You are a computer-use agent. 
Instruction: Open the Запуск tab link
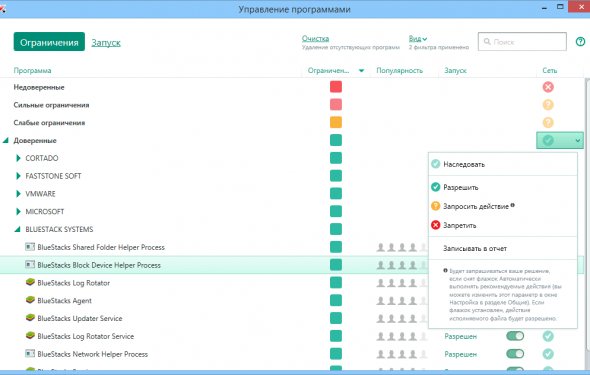106,43
